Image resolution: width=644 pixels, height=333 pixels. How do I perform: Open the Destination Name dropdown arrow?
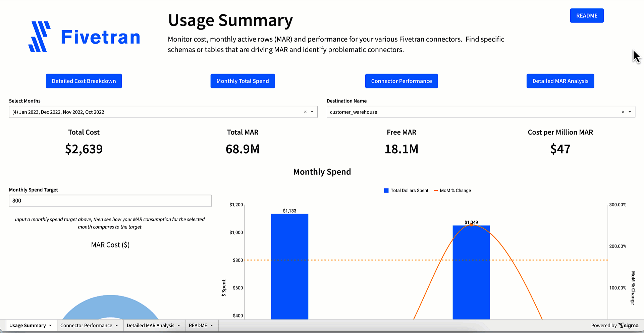point(630,112)
